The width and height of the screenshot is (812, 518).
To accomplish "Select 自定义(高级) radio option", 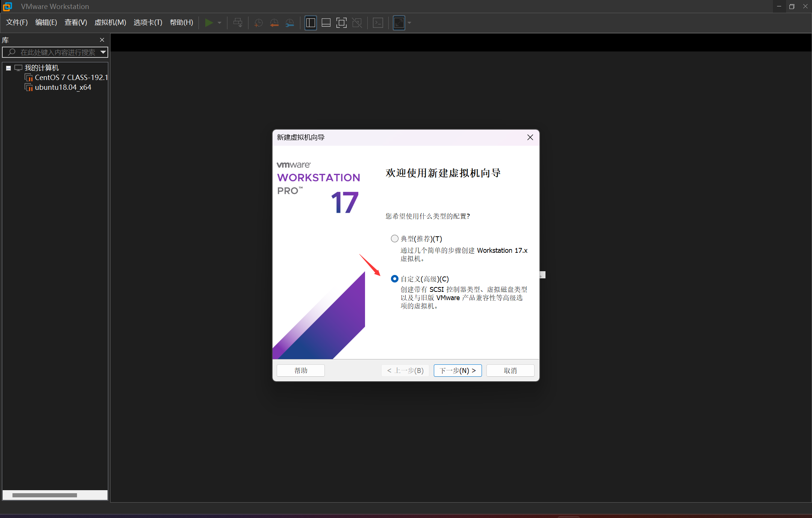I will 395,279.
